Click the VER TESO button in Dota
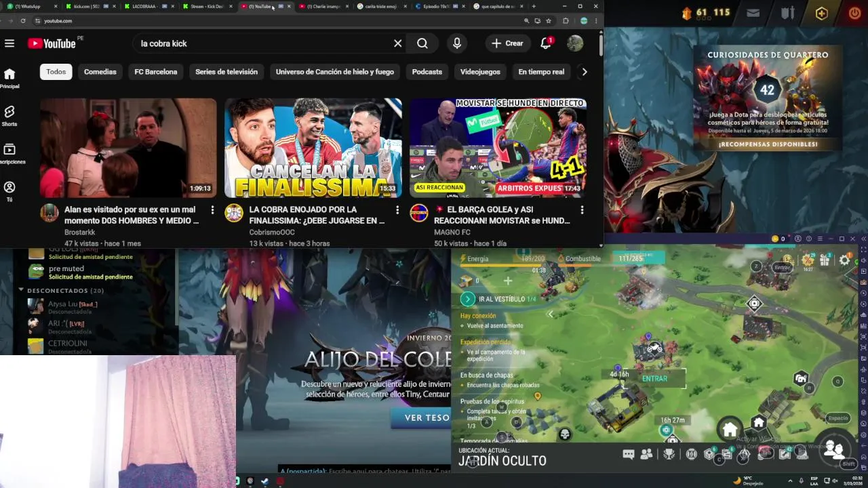This screenshot has height=488, width=868. [422, 418]
